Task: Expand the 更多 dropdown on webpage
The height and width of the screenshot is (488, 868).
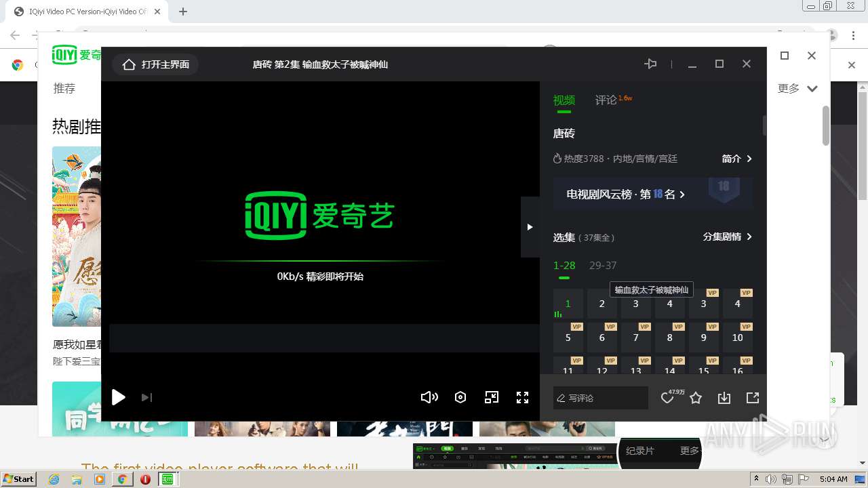Action: (x=798, y=88)
